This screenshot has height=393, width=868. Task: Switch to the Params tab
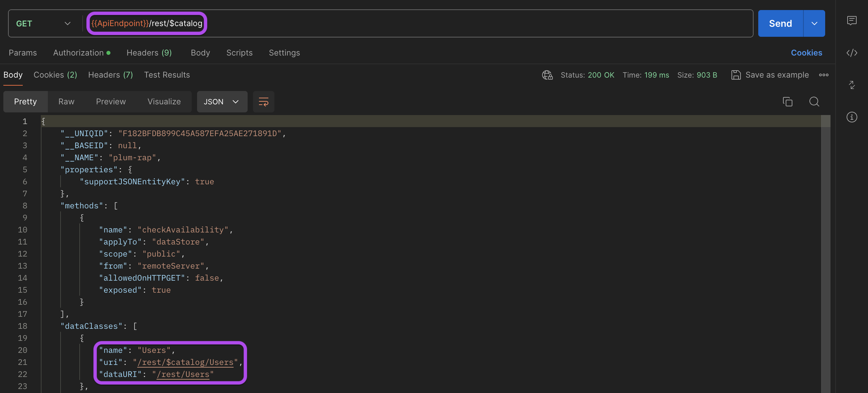[22, 53]
